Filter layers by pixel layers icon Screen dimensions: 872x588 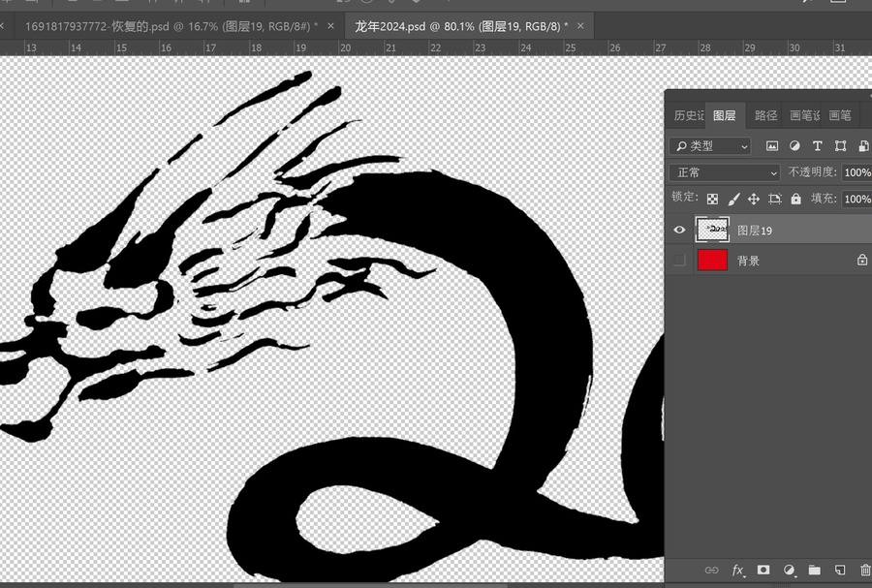(772, 145)
